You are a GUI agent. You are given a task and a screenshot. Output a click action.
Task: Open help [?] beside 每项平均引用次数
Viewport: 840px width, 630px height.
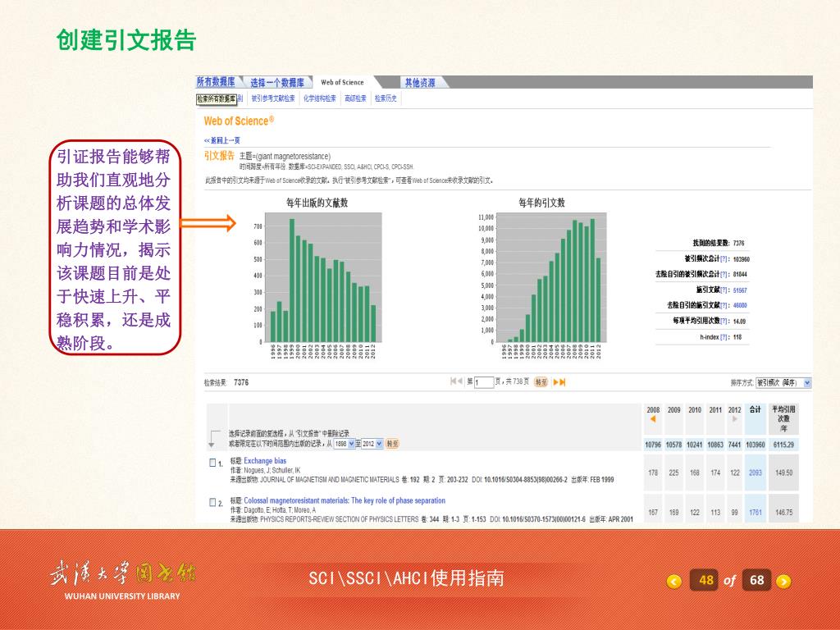724,321
